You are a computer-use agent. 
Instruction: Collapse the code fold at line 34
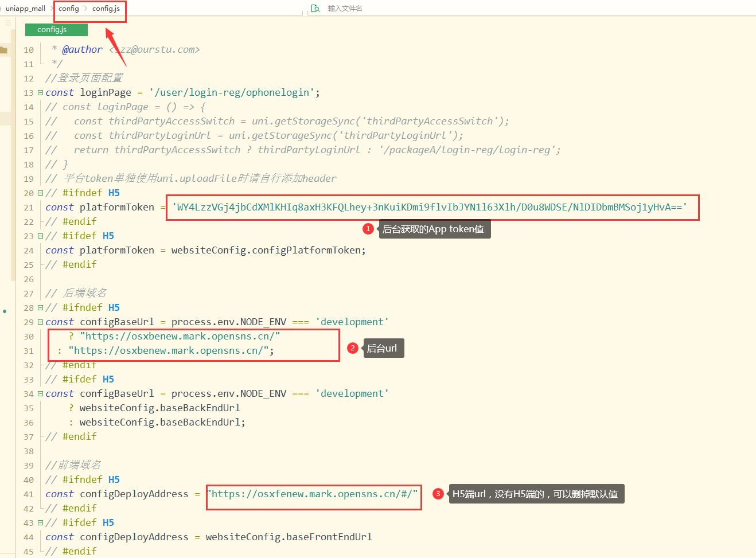click(x=40, y=393)
